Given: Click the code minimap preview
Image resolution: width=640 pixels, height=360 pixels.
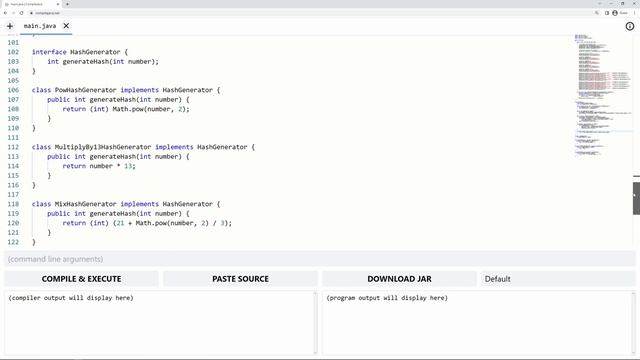Looking at the screenshot, I should point(602,96).
